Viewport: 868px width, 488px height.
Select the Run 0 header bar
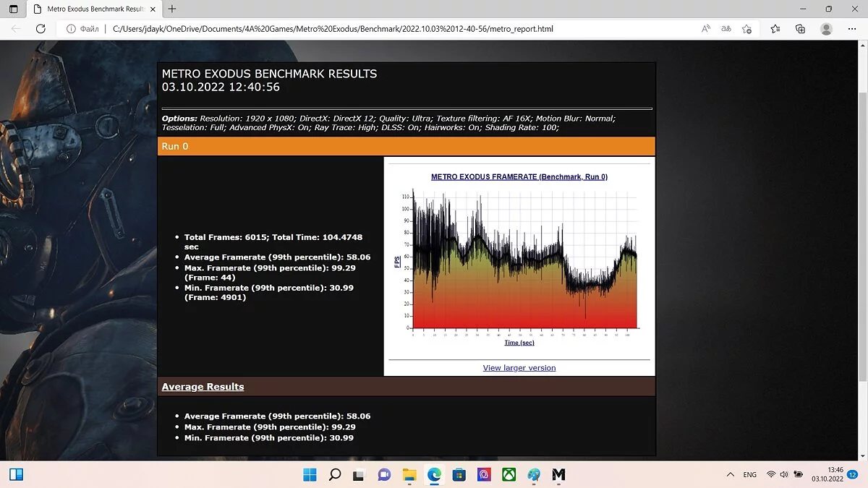pos(407,146)
